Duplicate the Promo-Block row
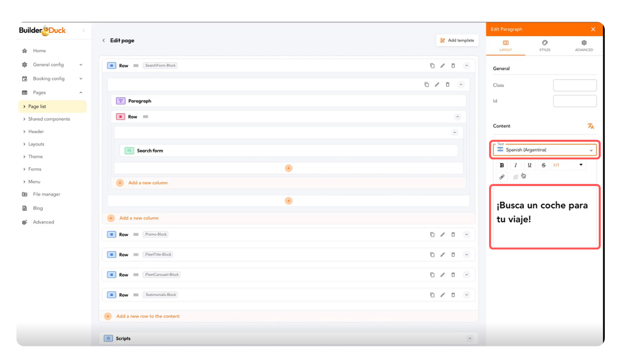The height and width of the screenshot is (362, 644). pyautogui.click(x=432, y=235)
